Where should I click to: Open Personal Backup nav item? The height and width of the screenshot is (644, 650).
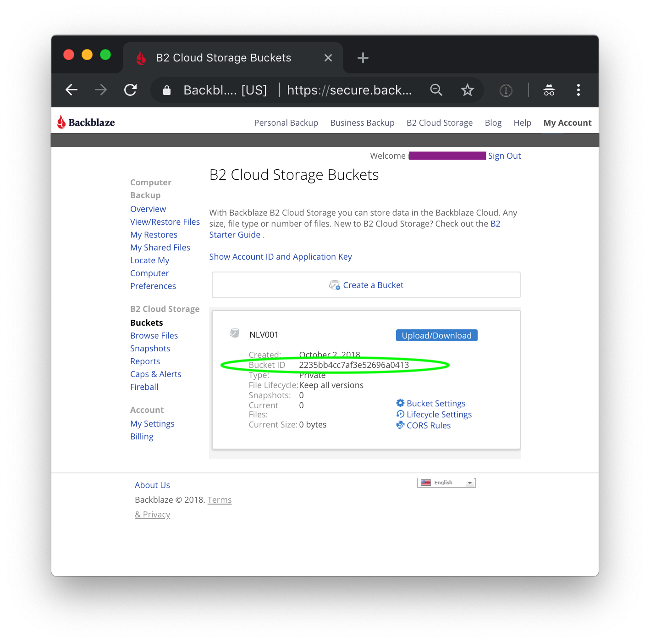coord(286,123)
